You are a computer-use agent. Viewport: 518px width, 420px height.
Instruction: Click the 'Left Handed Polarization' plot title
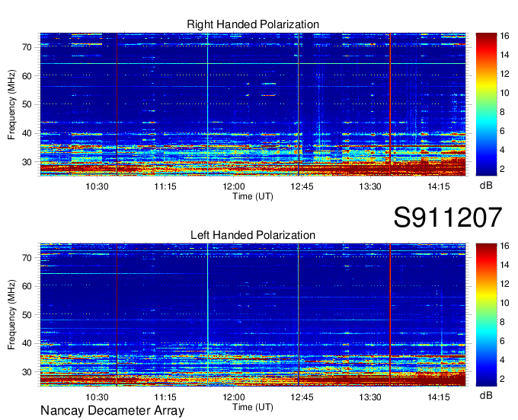click(253, 235)
